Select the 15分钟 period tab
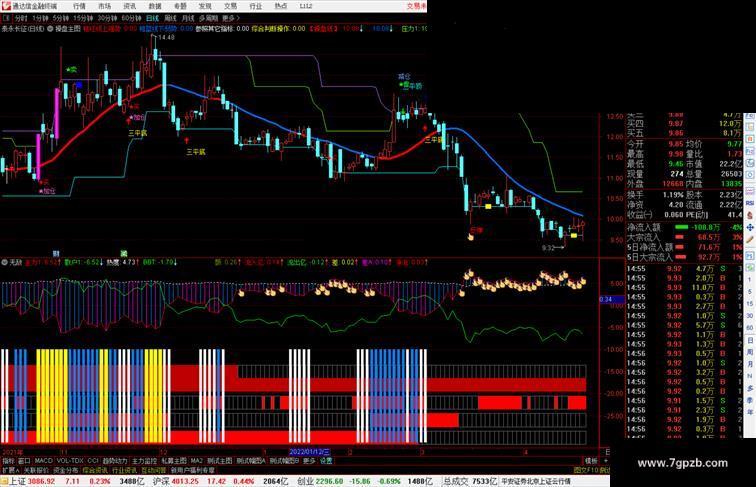Screen dimensions: 756x487 83,18
